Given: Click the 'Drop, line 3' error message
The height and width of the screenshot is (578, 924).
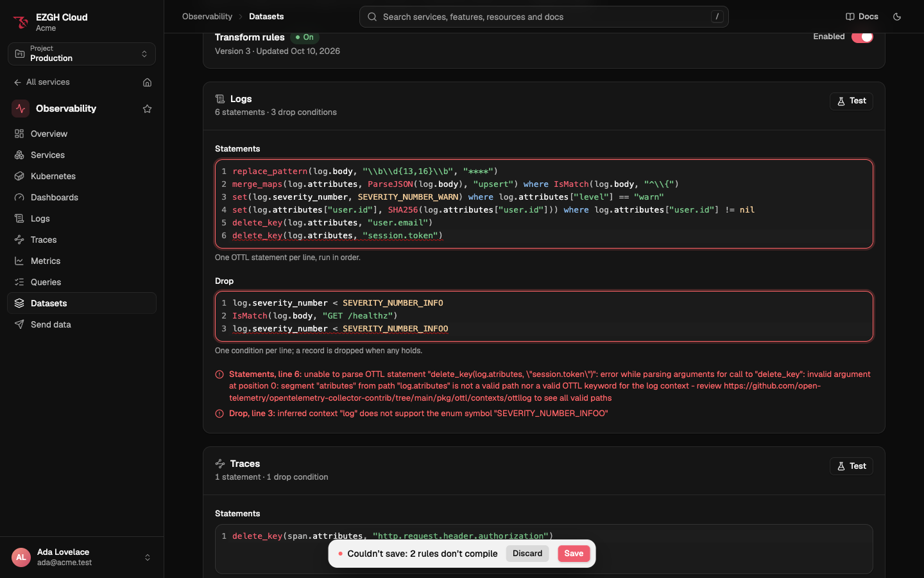Looking at the screenshot, I should tap(418, 414).
